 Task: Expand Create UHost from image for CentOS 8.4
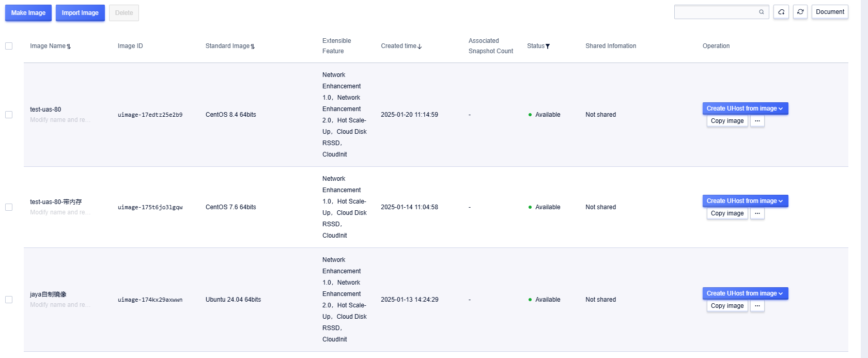point(745,108)
